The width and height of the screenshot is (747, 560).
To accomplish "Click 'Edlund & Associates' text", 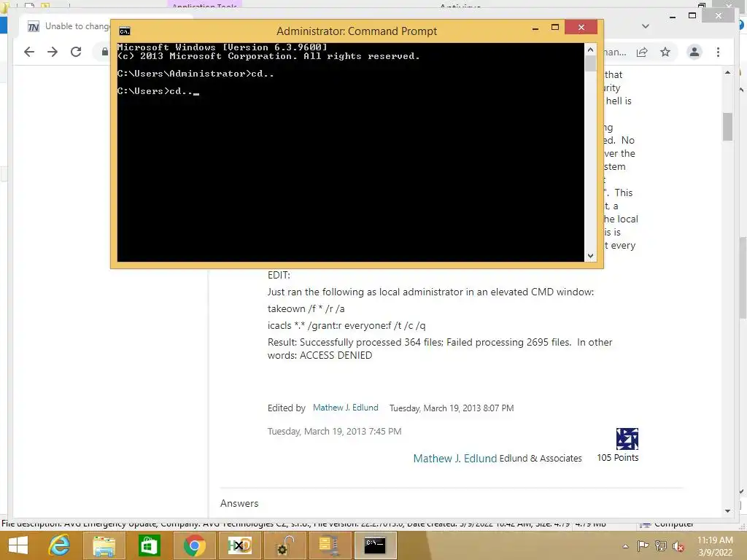I will click(541, 459).
